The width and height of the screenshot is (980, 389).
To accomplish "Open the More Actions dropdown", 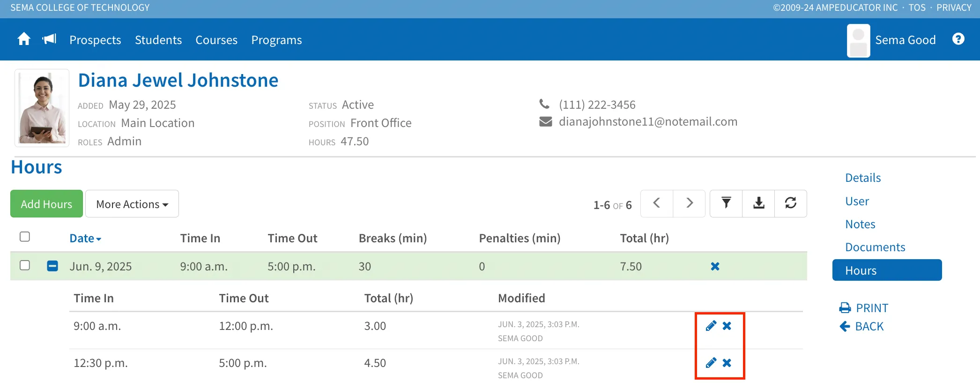I will pyautogui.click(x=132, y=204).
